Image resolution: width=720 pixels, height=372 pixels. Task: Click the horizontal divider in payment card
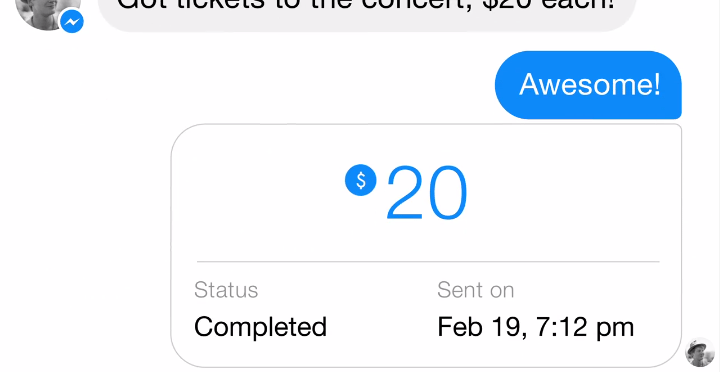[x=428, y=262]
